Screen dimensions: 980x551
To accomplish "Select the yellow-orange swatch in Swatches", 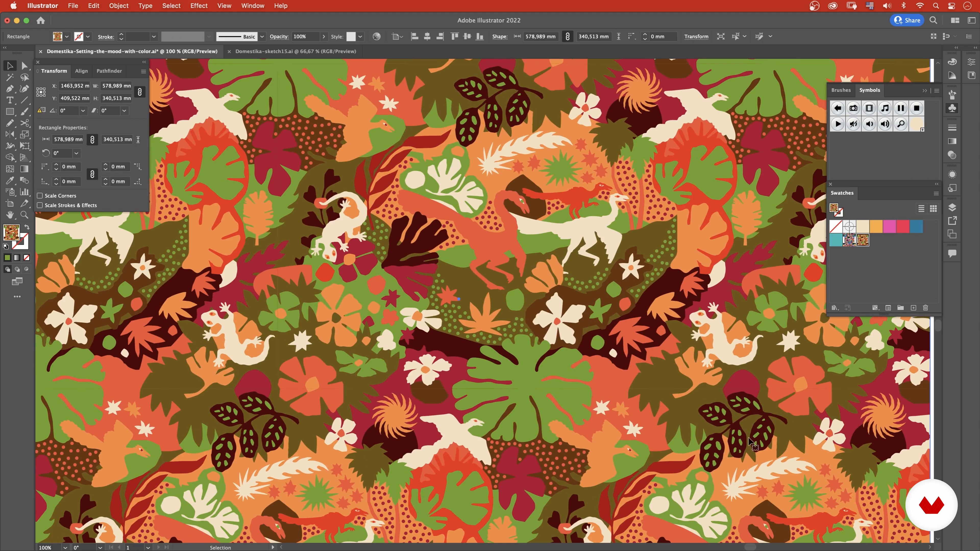I will (876, 227).
